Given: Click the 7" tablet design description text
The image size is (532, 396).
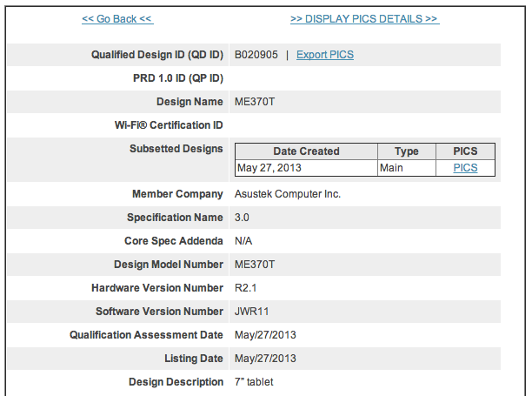Looking at the screenshot, I should (x=255, y=382).
